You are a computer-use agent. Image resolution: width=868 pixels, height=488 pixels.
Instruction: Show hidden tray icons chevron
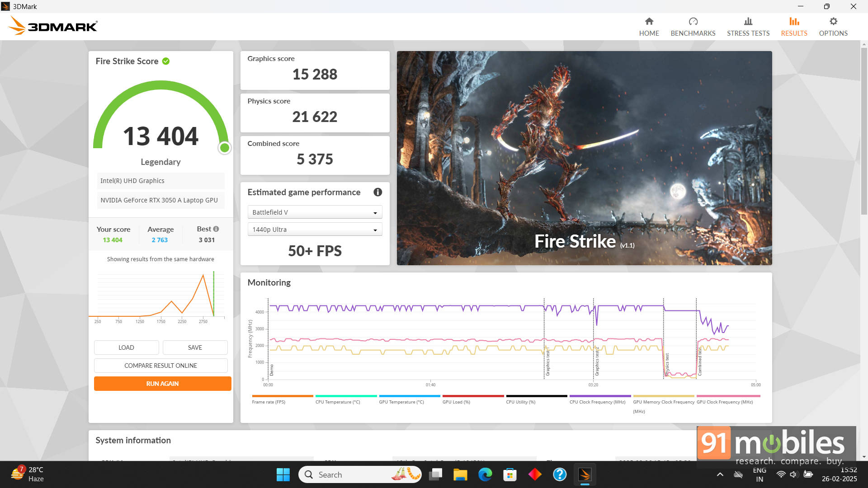720,474
